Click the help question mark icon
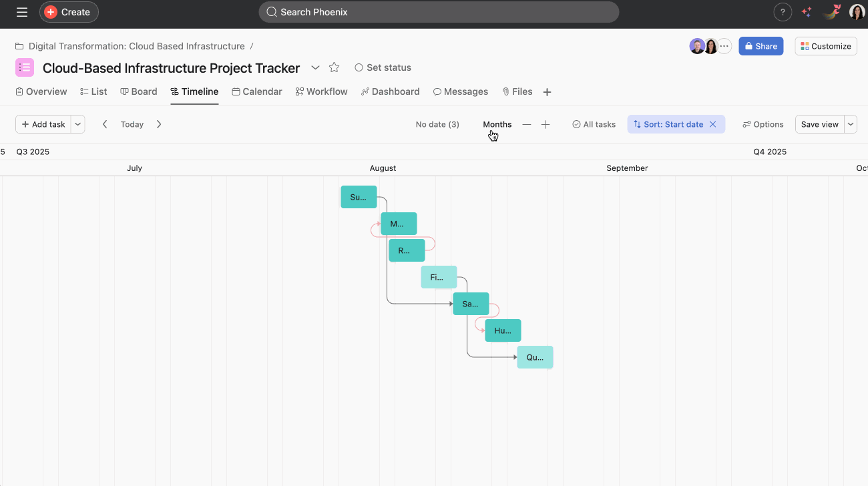Image resolution: width=868 pixels, height=486 pixels. click(x=783, y=12)
